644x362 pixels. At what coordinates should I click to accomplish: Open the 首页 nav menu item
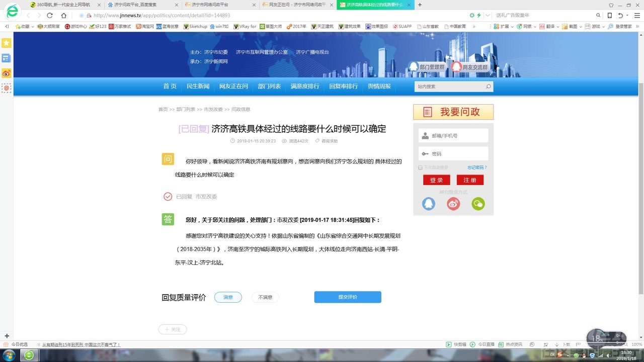[170, 86]
